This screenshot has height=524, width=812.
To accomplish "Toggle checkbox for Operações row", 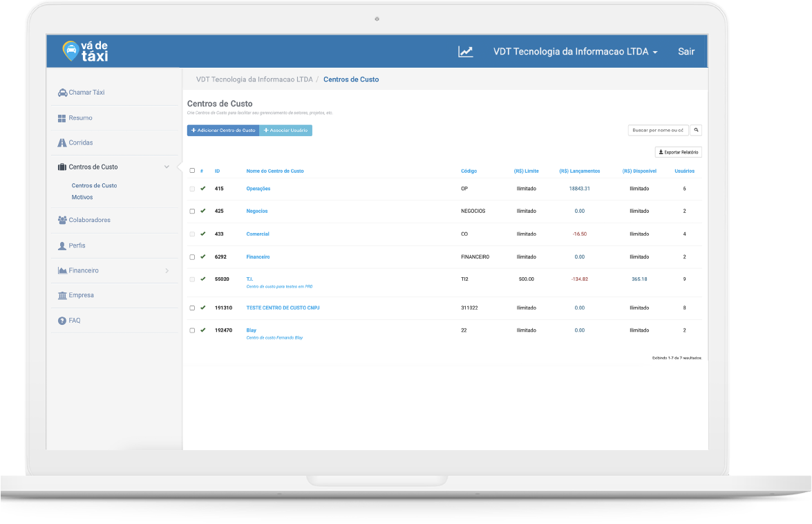I will (192, 189).
